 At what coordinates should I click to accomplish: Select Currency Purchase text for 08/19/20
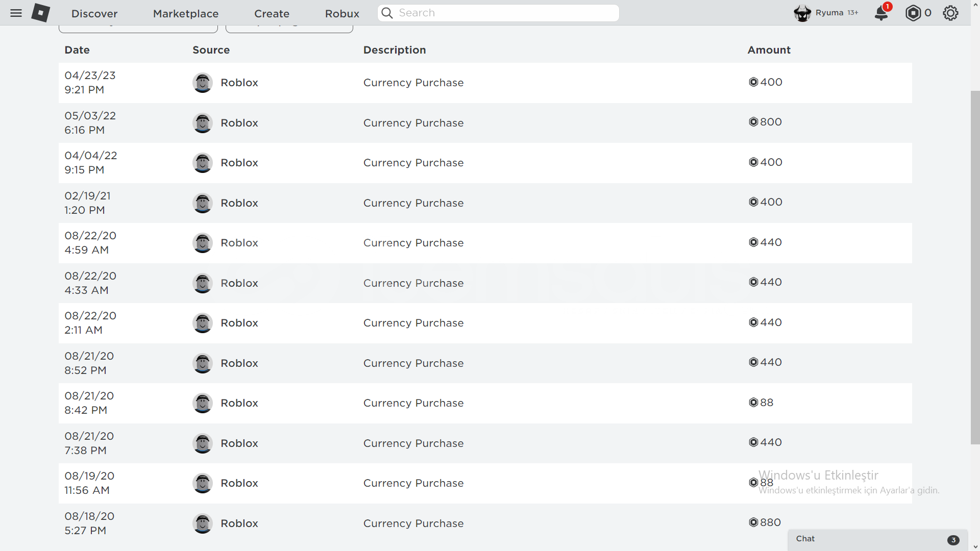[x=413, y=483]
